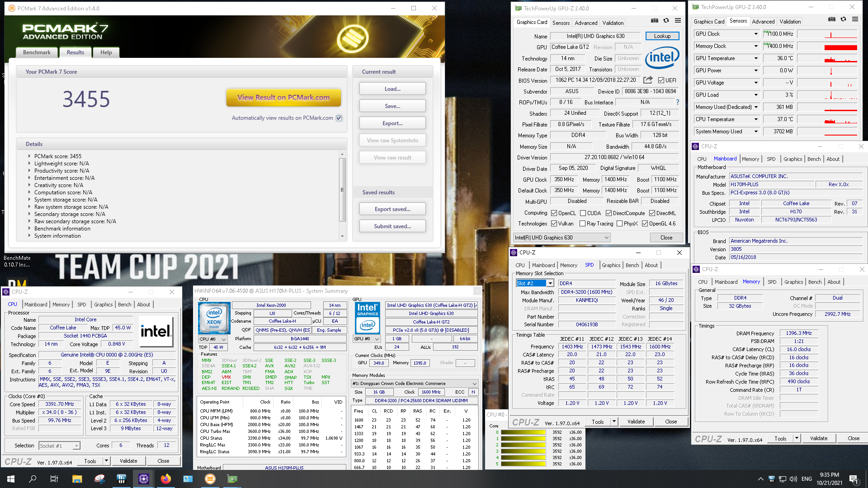The image size is (868, 488).
Task: Toggle the OpenCL checkbox in GPU-Z
Action: point(554,213)
